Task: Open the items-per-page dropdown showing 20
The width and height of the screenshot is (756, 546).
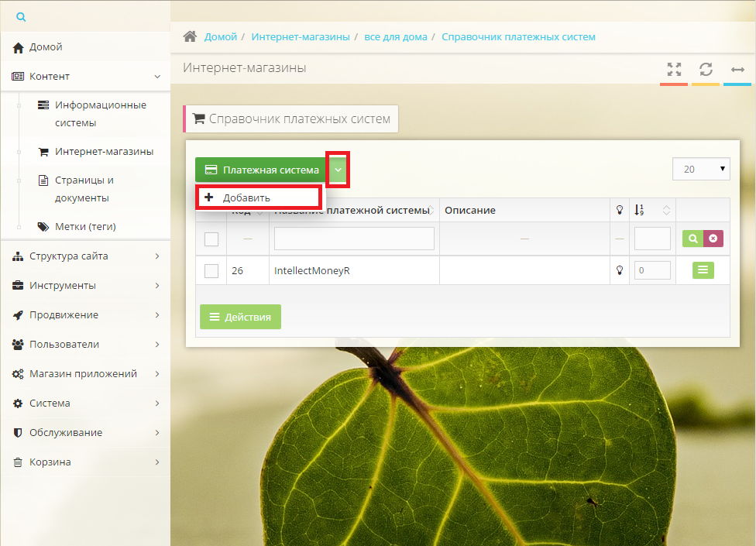Action: coord(701,169)
